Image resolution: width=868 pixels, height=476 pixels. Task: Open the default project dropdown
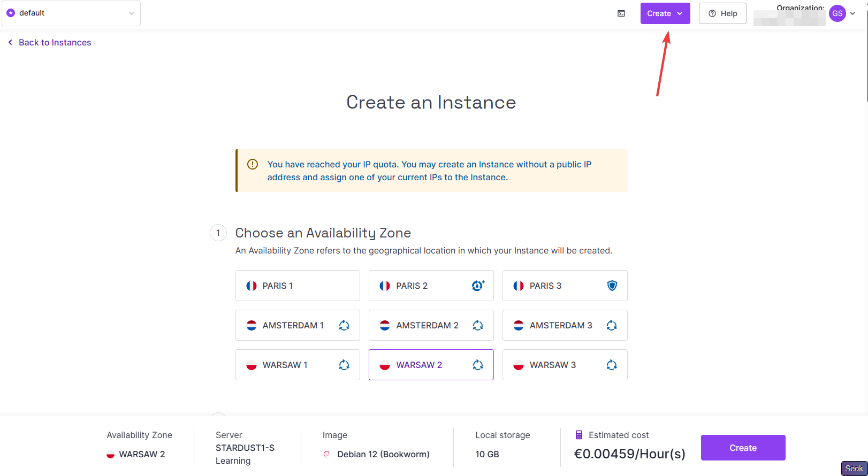pyautogui.click(x=71, y=13)
